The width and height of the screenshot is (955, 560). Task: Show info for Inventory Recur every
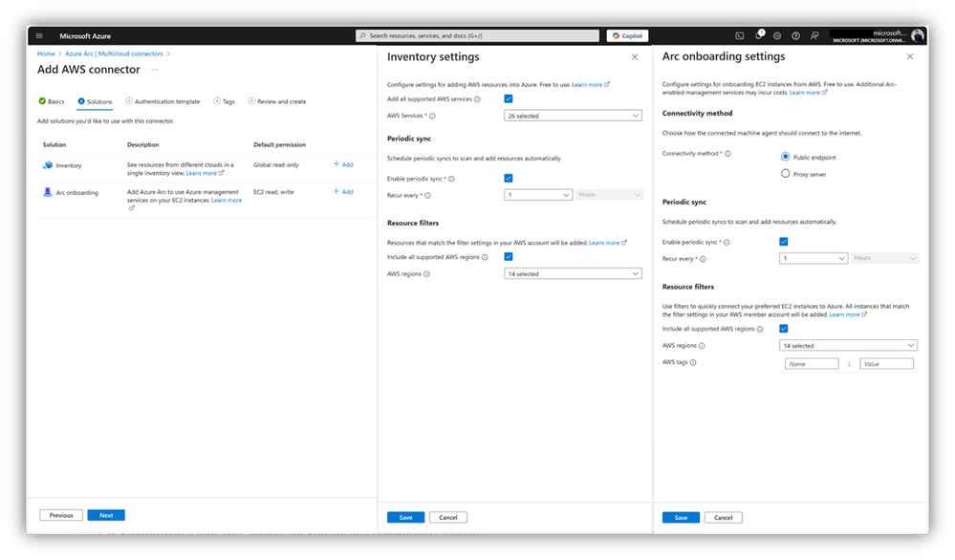(x=427, y=195)
